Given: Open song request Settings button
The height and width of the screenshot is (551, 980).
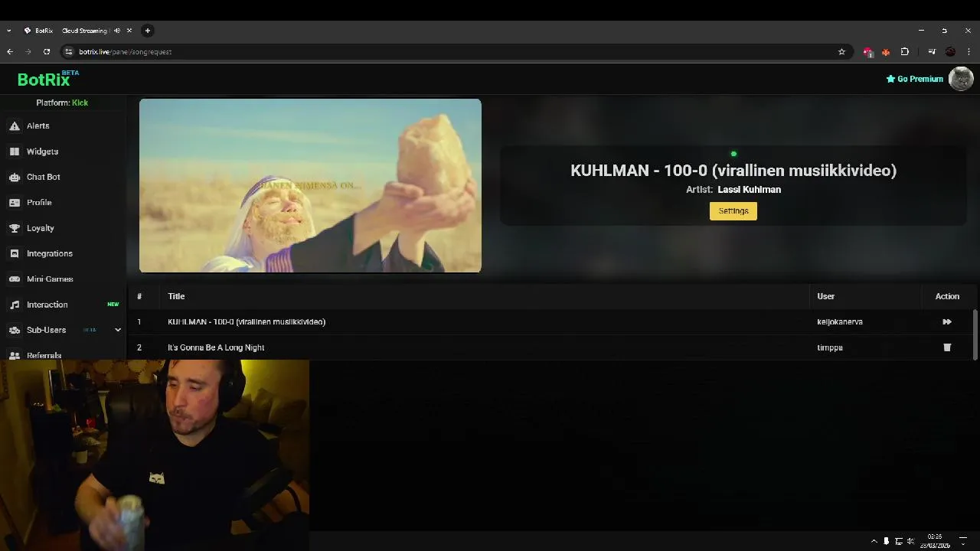Looking at the screenshot, I should point(733,211).
